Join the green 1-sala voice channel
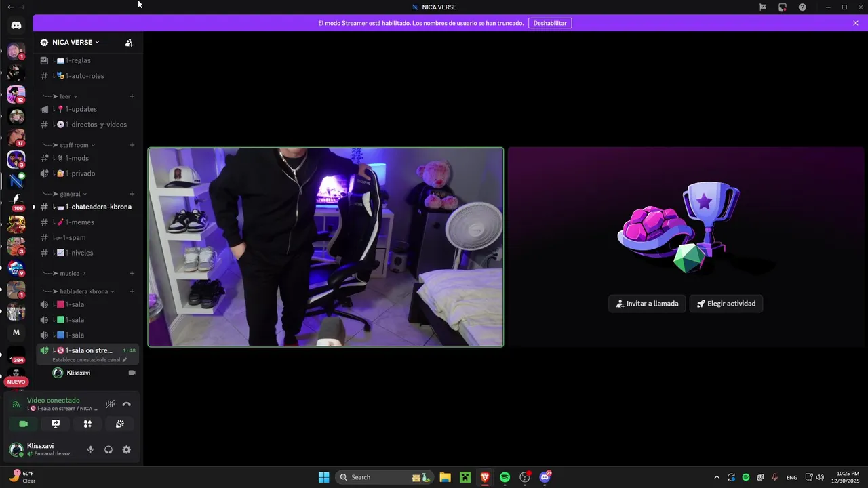This screenshot has width=868, height=488. 88,320
